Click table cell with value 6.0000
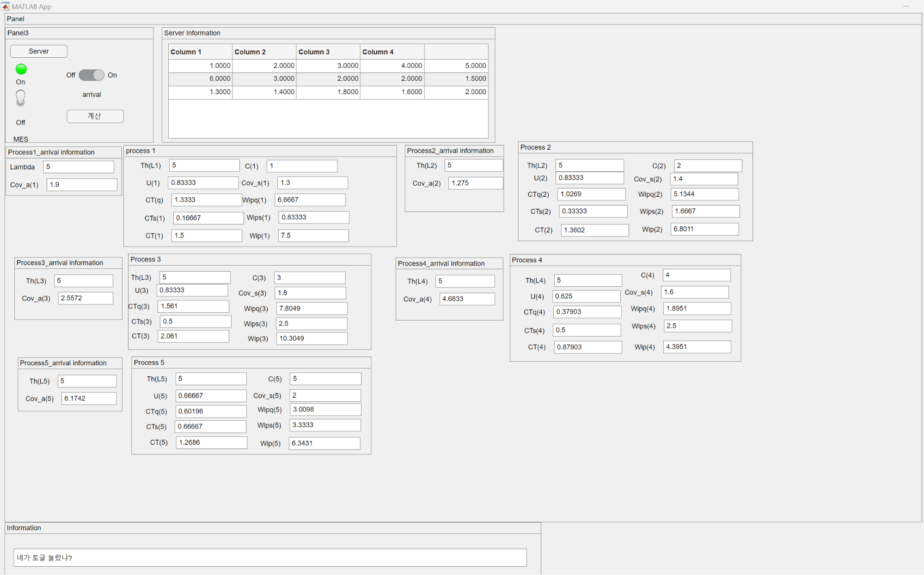The height and width of the screenshot is (575, 924). coord(200,79)
